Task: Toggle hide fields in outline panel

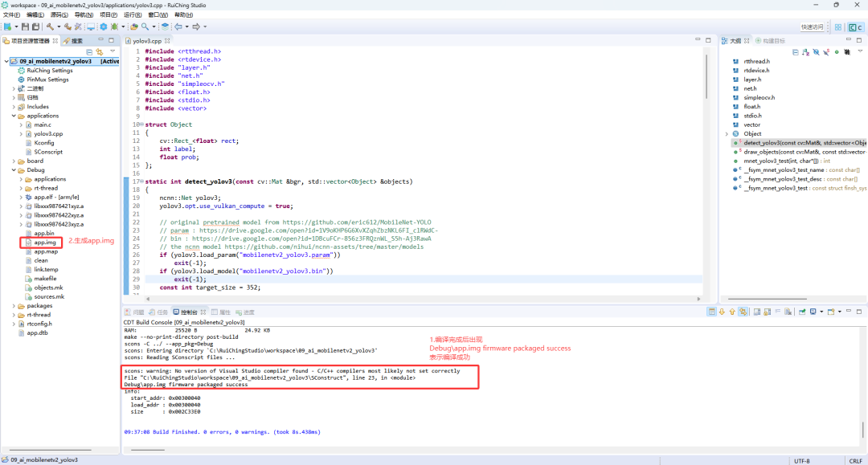Action: coord(816,52)
